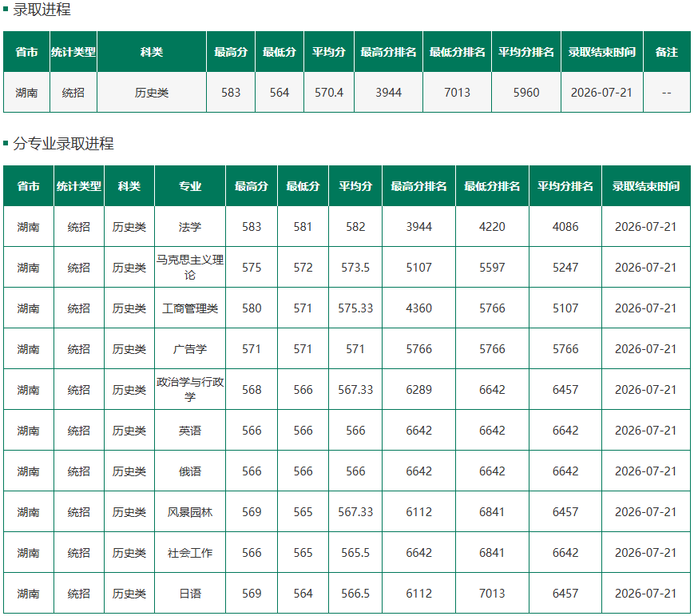Click the average score 570.4 in summary table

tap(329, 93)
